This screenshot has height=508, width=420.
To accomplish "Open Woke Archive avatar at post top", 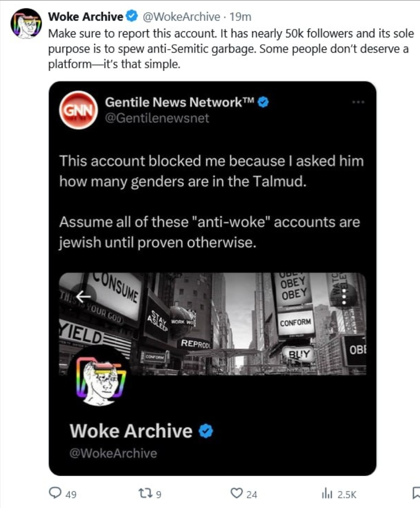I will point(26,24).
